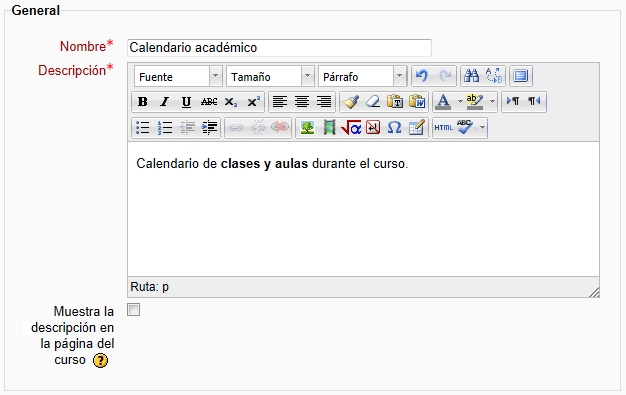The height and width of the screenshot is (395, 626).
Task: Decrease indent (outdent)
Action: pos(187,128)
